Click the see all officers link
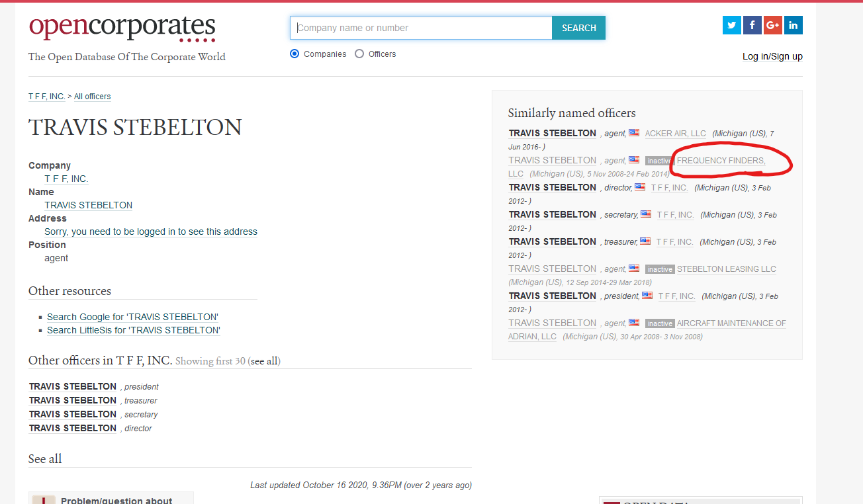Screen dimensions: 863x504 [x=264, y=361]
